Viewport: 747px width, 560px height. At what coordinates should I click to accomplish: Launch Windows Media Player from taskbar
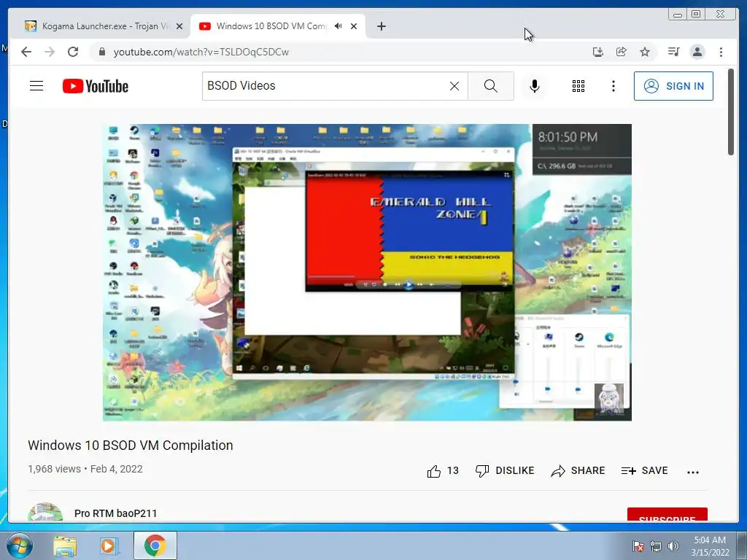109,546
